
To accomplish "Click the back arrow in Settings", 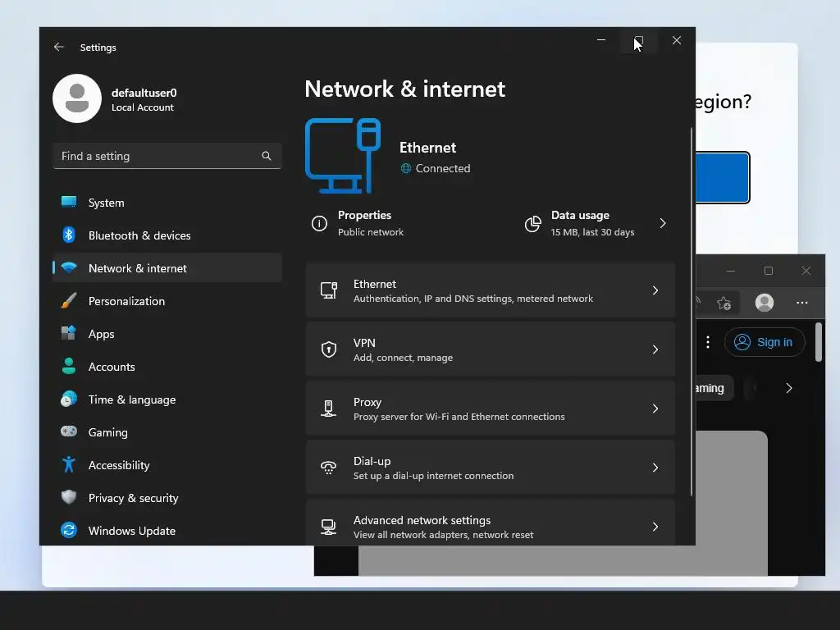I will tap(59, 47).
